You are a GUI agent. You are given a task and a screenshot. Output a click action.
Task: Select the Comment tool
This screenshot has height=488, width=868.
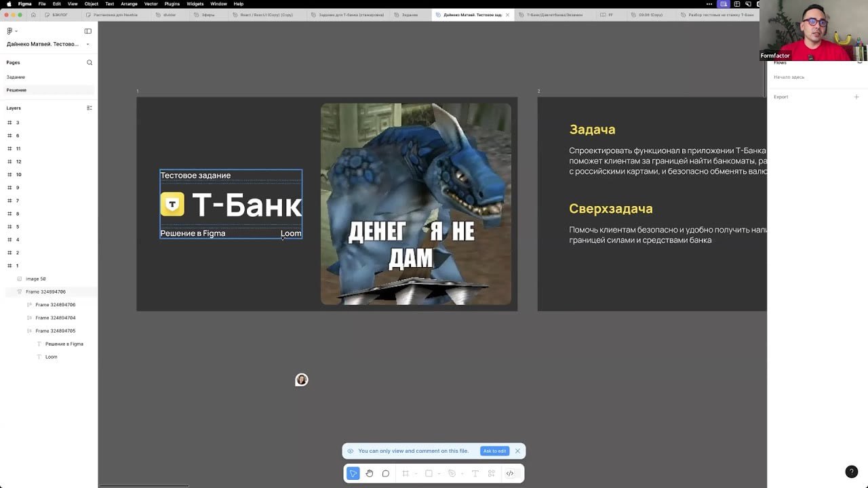coord(386,473)
